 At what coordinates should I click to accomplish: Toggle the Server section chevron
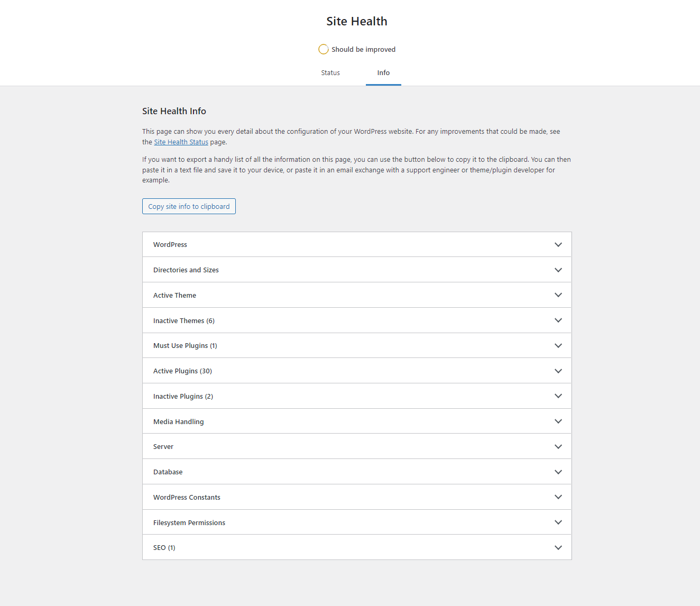(x=558, y=447)
